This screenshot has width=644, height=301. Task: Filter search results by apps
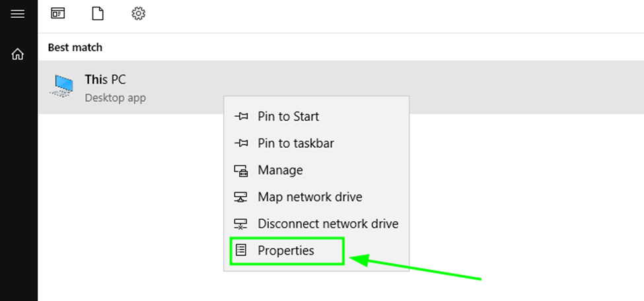pyautogui.click(x=58, y=13)
